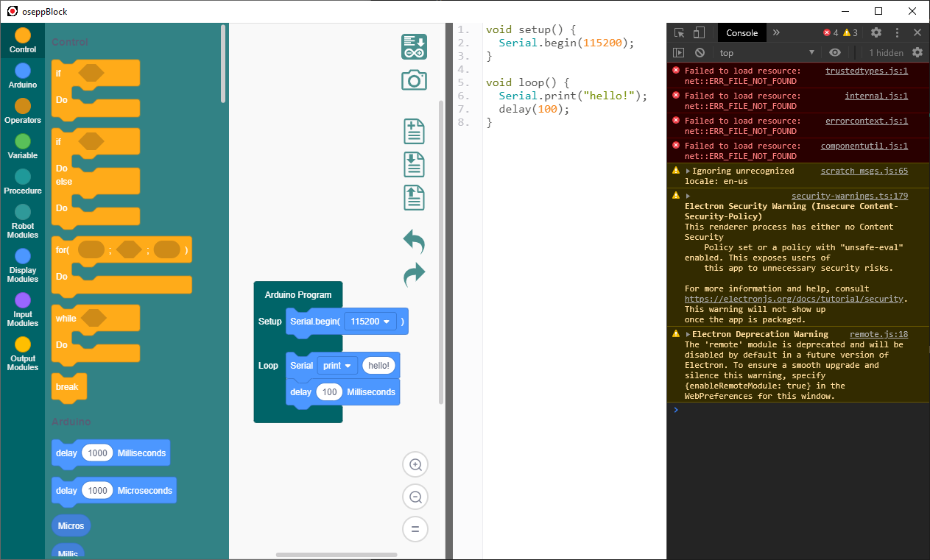The image size is (930, 560).
Task: Open console settings gear icon
Action: [917, 52]
